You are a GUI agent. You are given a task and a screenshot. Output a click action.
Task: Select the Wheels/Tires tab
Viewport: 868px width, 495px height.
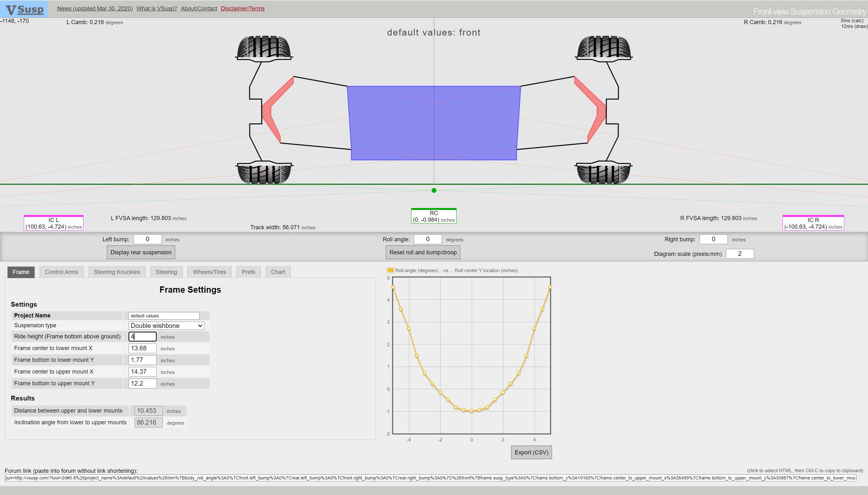209,272
